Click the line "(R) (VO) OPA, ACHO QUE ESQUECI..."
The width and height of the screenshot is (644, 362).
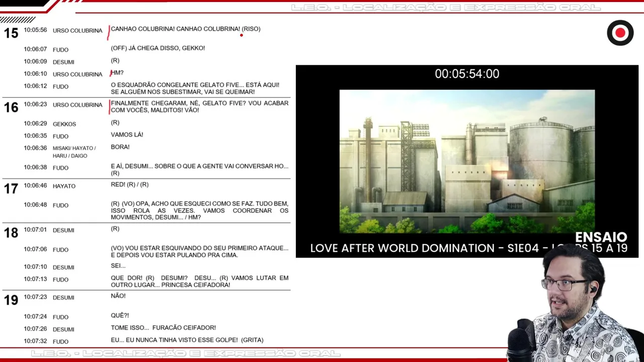coord(200,211)
